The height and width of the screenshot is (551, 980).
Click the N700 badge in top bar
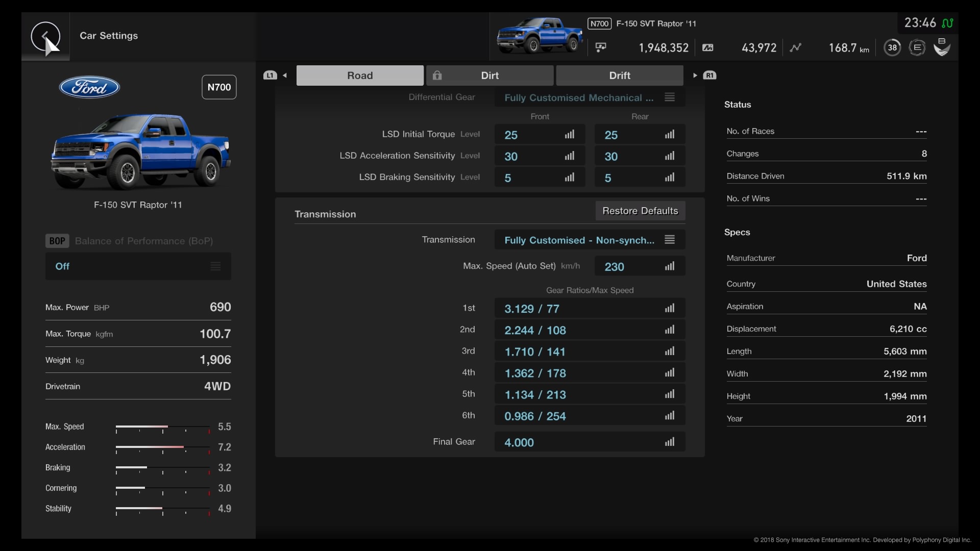[x=599, y=23]
